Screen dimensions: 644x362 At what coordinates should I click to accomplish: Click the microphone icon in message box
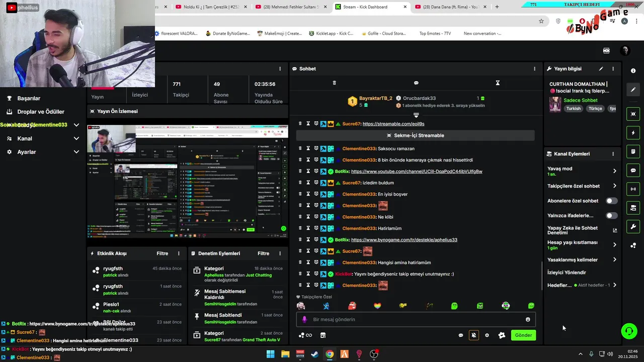pyautogui.click(x=304, y=319)
